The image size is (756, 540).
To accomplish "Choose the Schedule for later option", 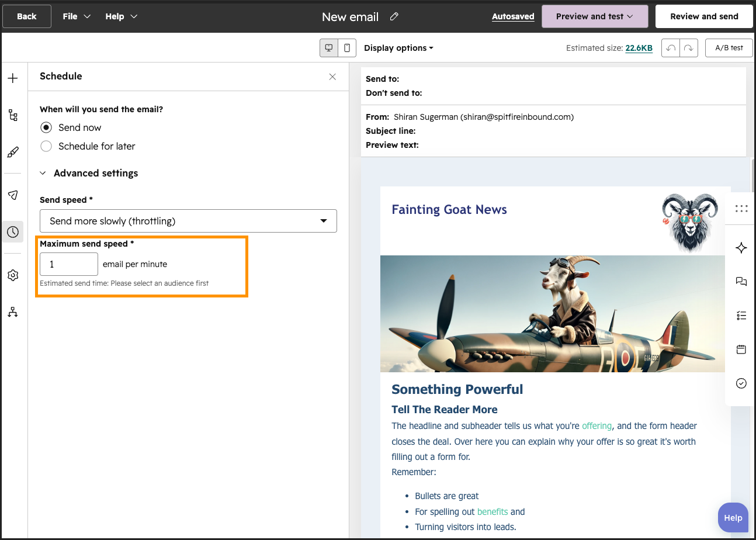I will click(x=46, y=146).
